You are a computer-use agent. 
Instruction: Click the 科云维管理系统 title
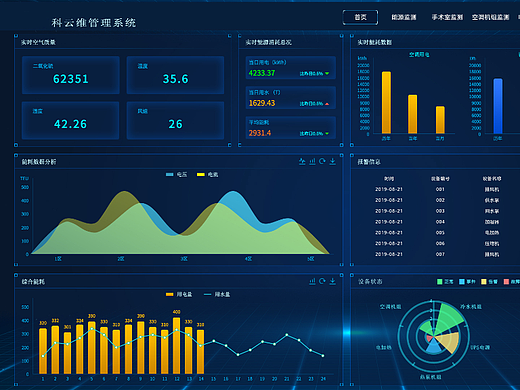click(x=94, y=23)
